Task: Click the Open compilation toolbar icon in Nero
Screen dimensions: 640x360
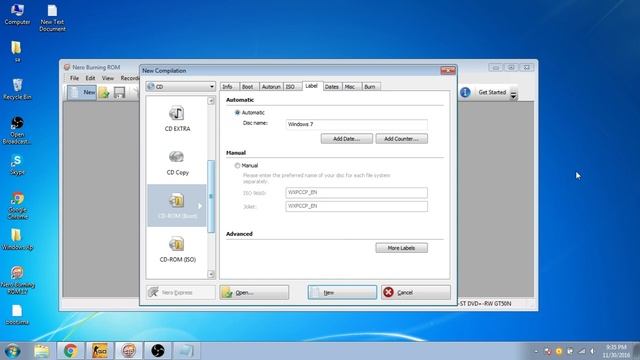Action: click(104, 93)
